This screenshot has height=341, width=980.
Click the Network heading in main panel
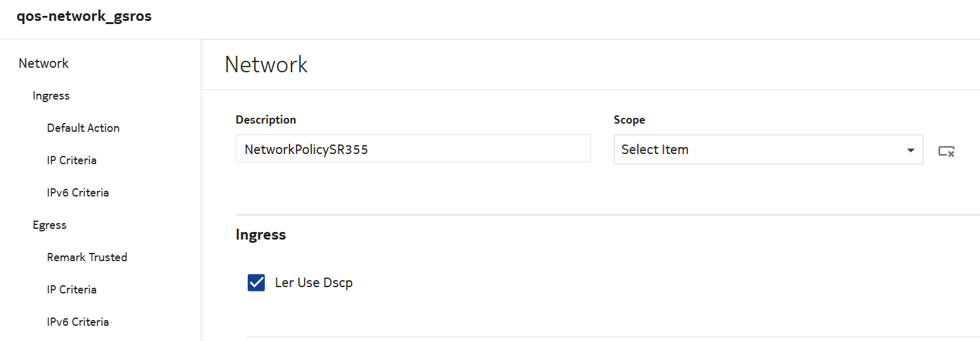(x=266, y=65)
